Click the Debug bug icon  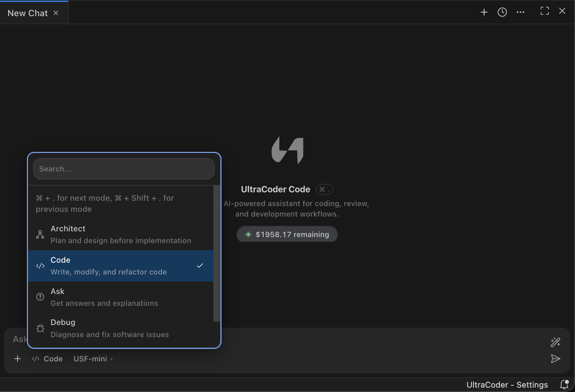click(40, 328)
